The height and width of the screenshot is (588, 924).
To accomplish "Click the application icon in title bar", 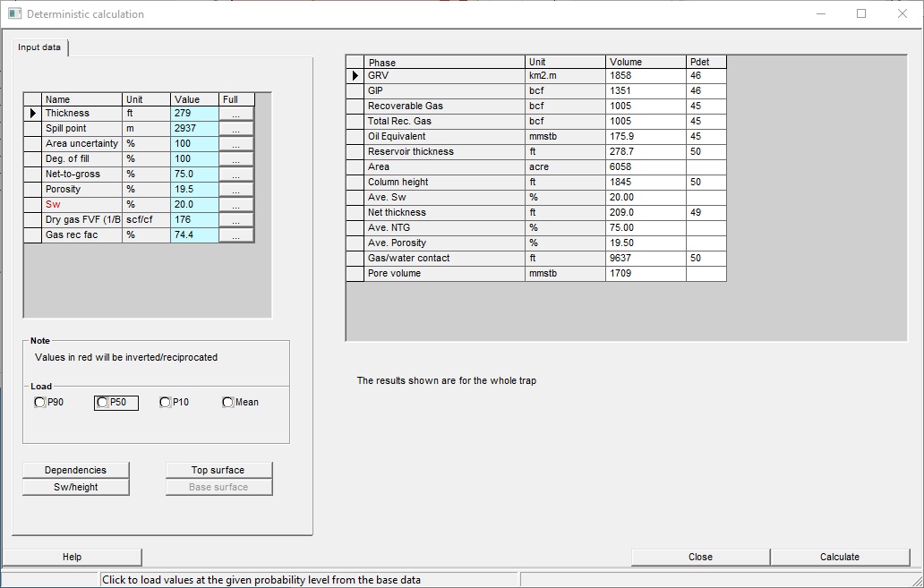I will [14, 14].
